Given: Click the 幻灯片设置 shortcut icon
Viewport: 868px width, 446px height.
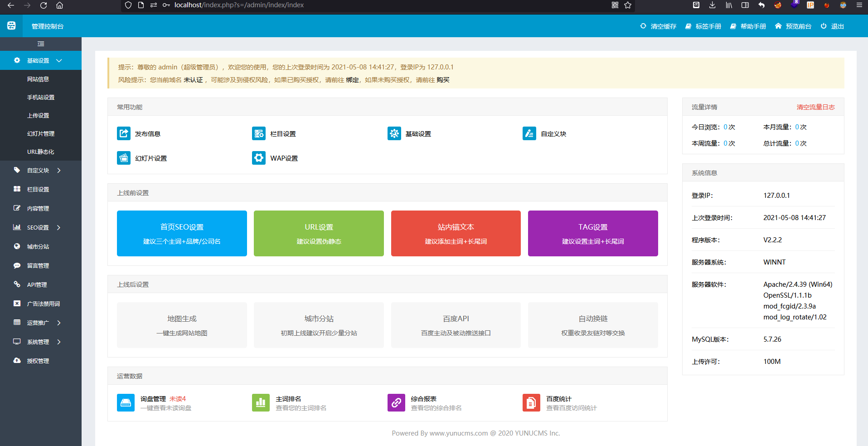Looking at the screenshot, I should pyautogui.click(x=124, y=158).
